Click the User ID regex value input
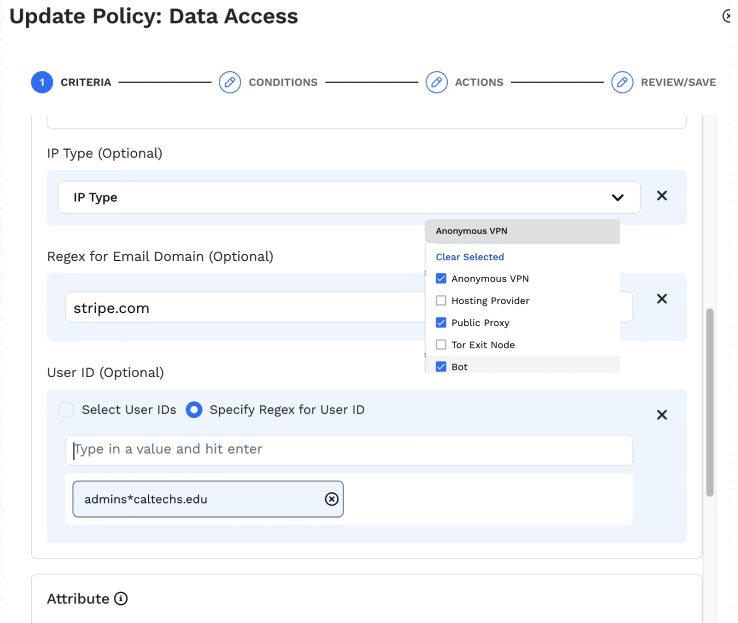The height and width of the screenshot is (623, 738). [349, 450]
